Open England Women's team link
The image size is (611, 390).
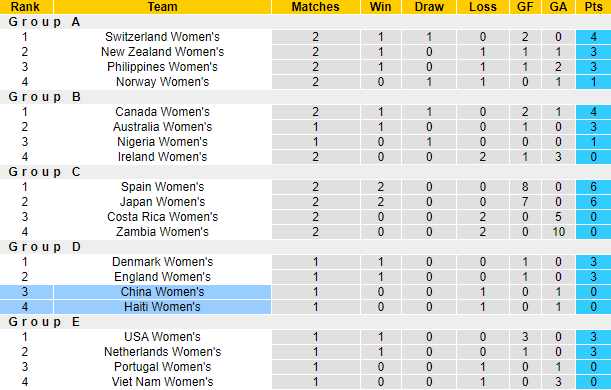162,277
